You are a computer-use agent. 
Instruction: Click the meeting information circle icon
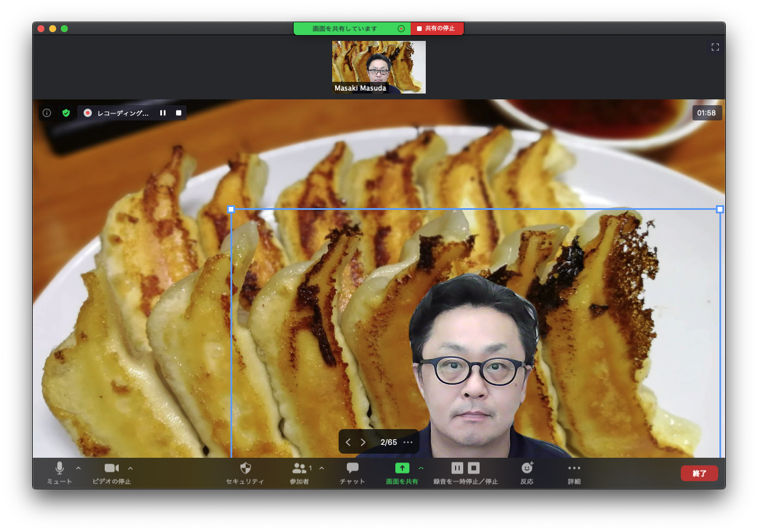coord(47,113)
